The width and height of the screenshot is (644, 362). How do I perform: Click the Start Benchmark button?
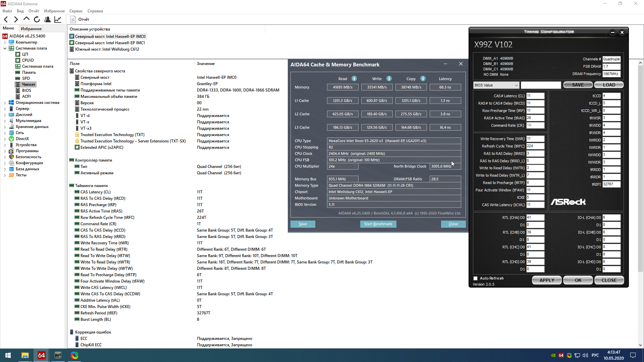point(378,224)
